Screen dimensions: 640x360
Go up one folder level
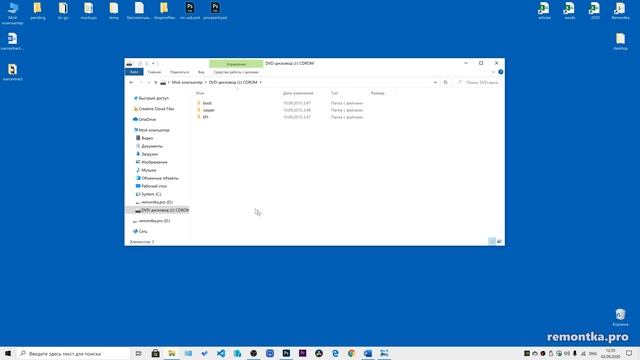[156, 82]
